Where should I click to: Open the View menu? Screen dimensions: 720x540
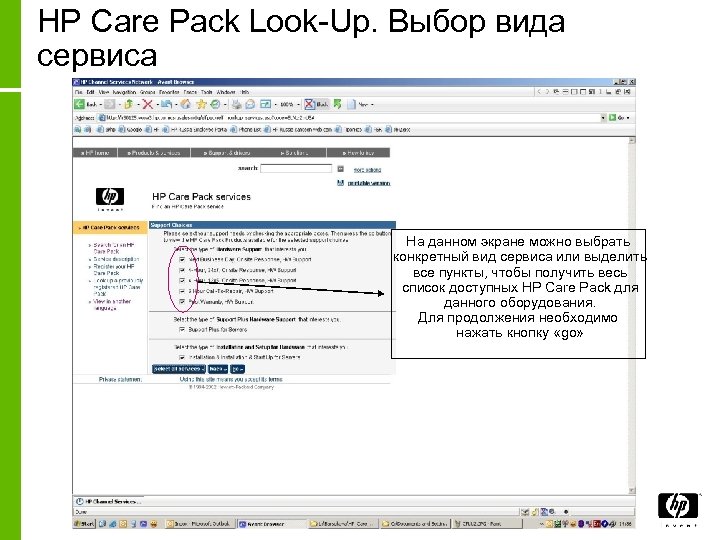point(104,92)
